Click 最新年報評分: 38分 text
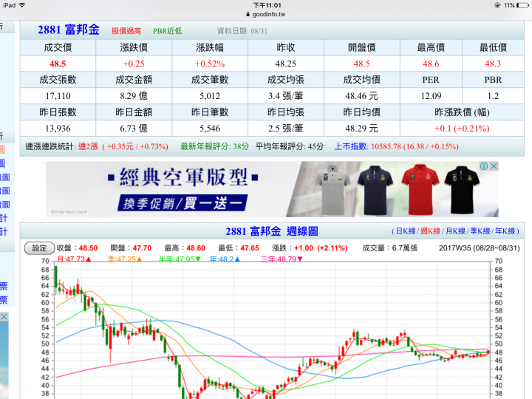The height and width of the screenshot is (399, 532). tap(214, 146)
